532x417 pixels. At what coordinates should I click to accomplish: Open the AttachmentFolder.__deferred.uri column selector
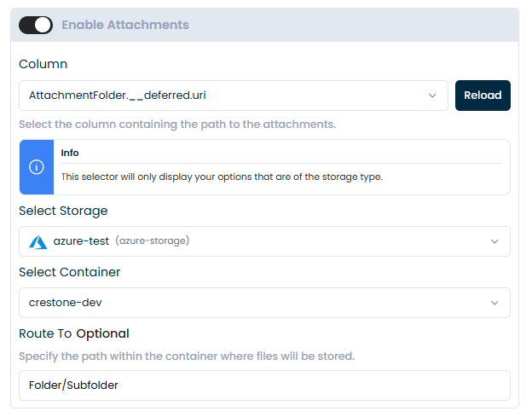click(x=222, y=96)
